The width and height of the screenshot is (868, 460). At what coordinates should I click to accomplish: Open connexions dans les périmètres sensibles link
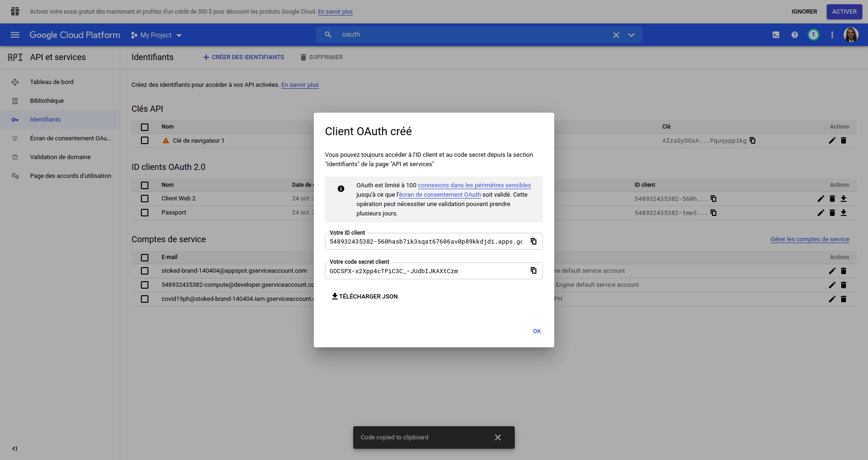474,185
